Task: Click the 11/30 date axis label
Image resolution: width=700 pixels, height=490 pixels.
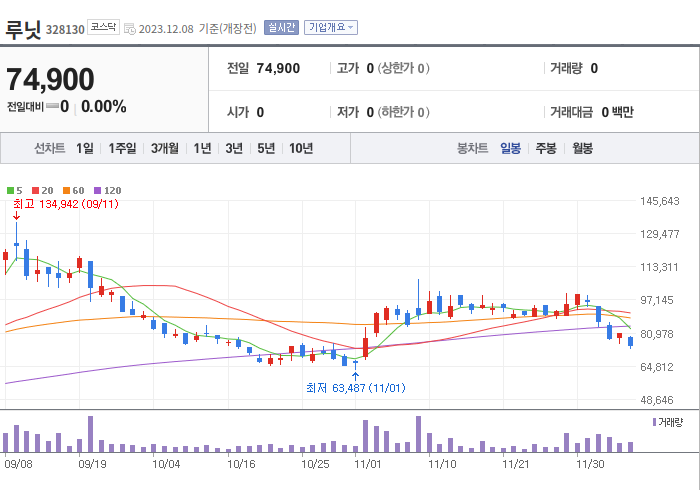Action: (590, 464)
